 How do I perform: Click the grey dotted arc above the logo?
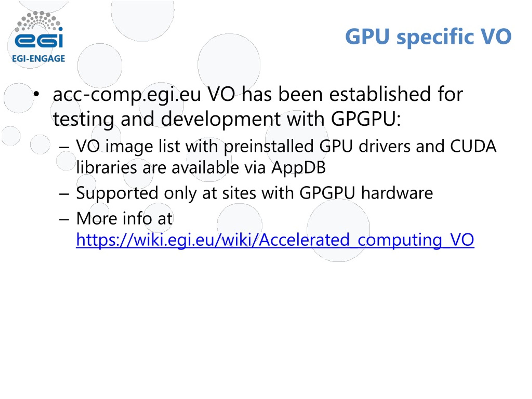(x=38, y=21)
